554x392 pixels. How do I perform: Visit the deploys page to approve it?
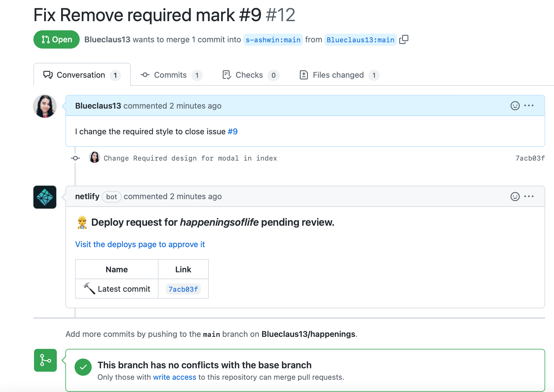pyautogui.click(x=140, y=244)
